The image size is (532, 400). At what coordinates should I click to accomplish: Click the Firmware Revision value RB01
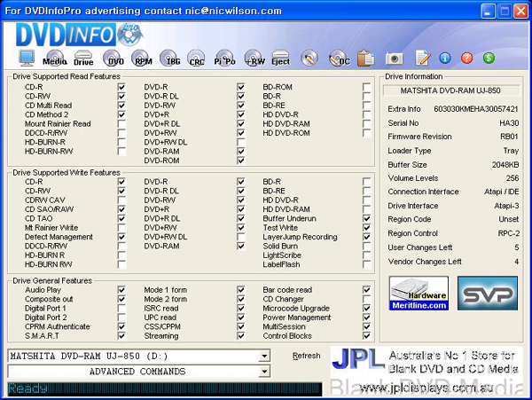pyautogui.click(x=509, y=137)
